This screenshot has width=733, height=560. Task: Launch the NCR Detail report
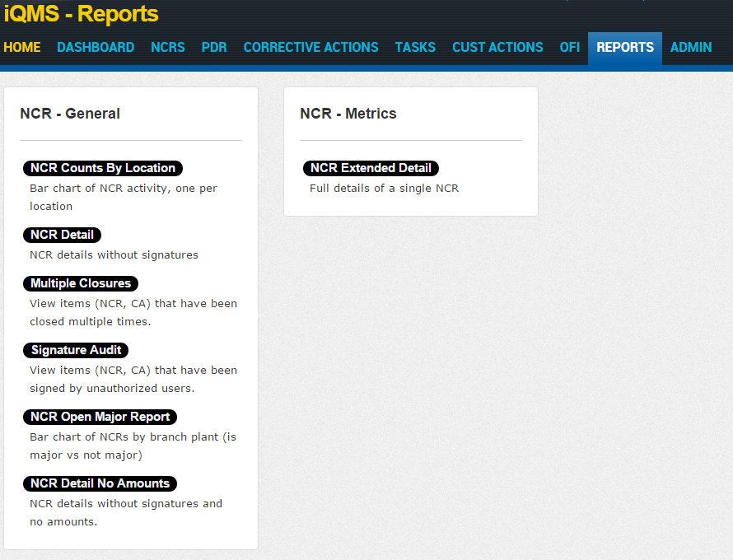(62, 235)
